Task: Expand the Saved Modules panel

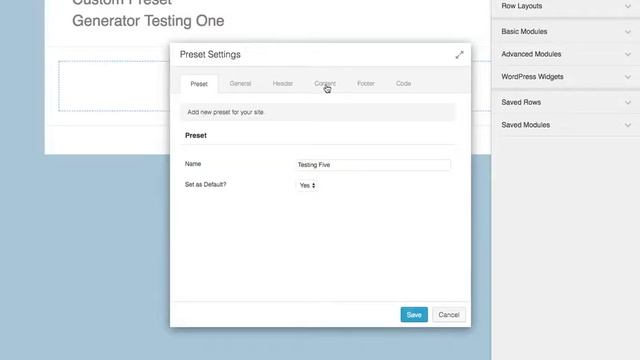Action: coord(566,125)
